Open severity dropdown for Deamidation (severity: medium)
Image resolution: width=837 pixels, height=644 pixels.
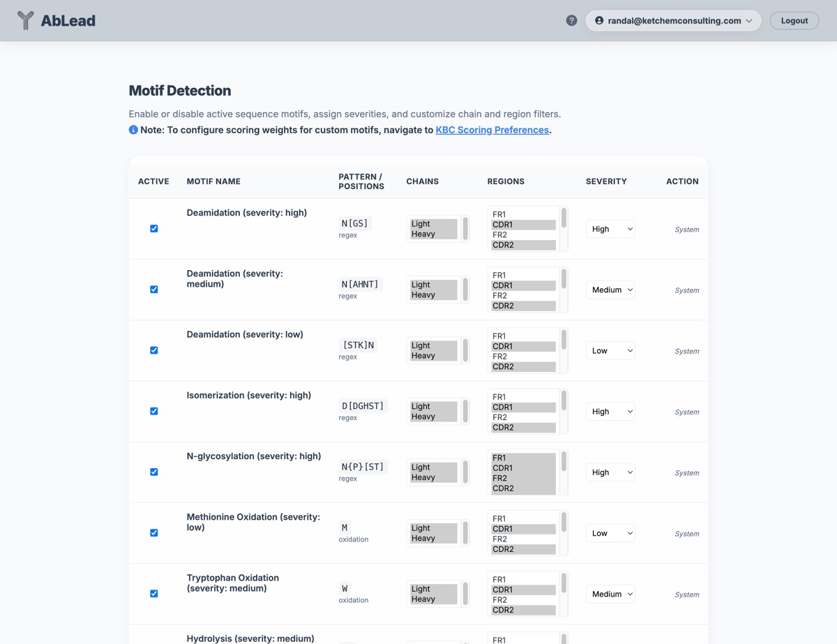[610, 290]
